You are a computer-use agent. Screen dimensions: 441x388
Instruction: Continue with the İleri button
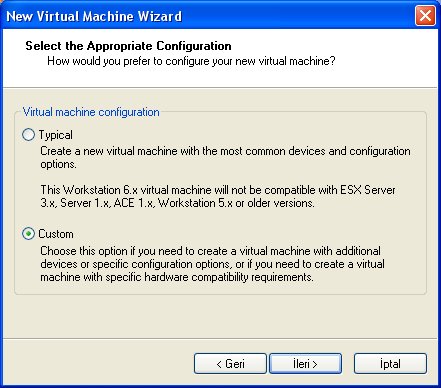pyautogui.click(x=305, y=364)
